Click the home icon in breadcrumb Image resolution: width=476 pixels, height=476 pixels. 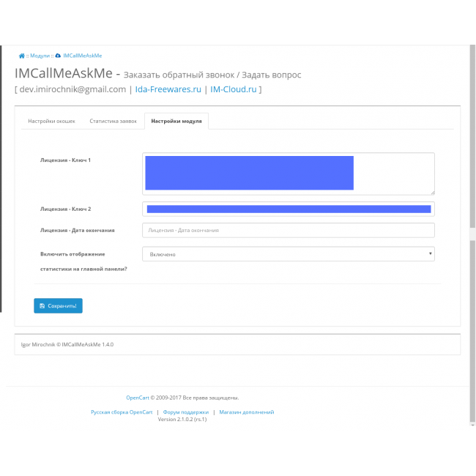[22, 56]
